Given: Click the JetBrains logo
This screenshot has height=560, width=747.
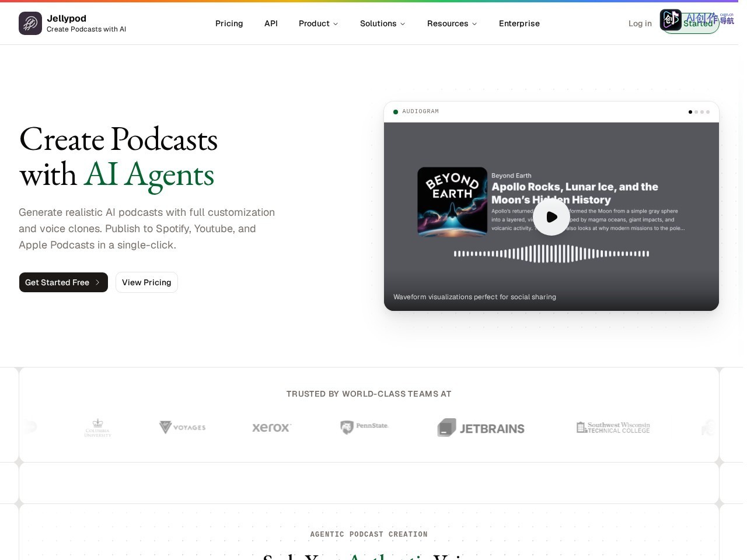Looking at the screenshot, I should (481, 428).
